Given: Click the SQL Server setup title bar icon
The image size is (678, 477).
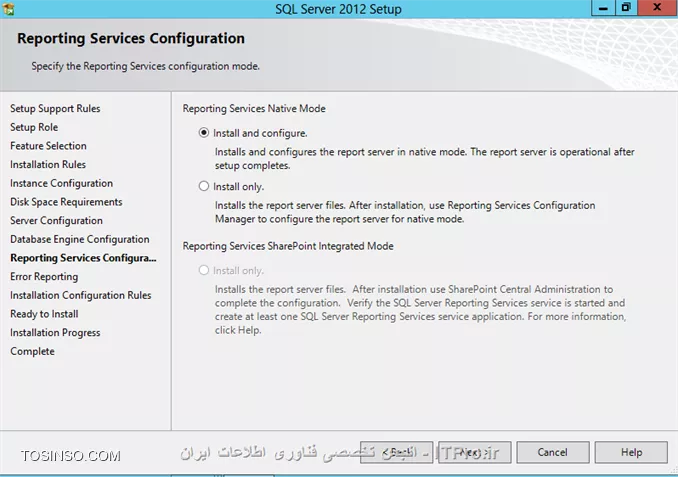Looking at the screenshot, I should point(8,8).
